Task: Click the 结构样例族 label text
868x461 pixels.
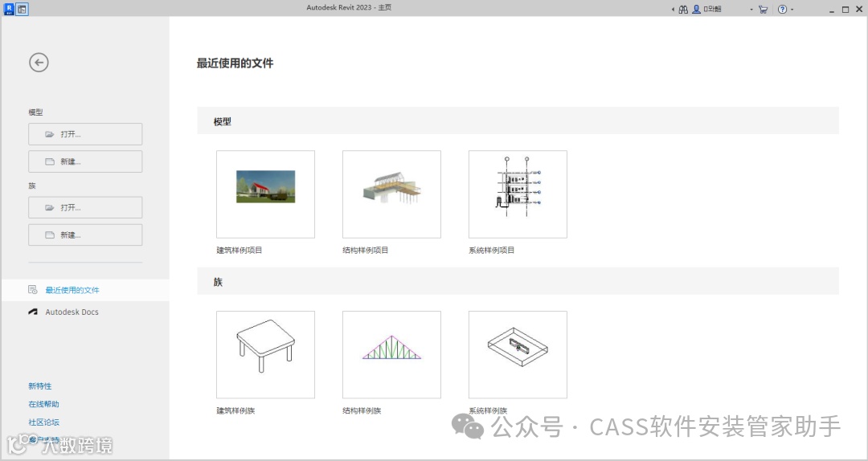Action: pos(362,410)
